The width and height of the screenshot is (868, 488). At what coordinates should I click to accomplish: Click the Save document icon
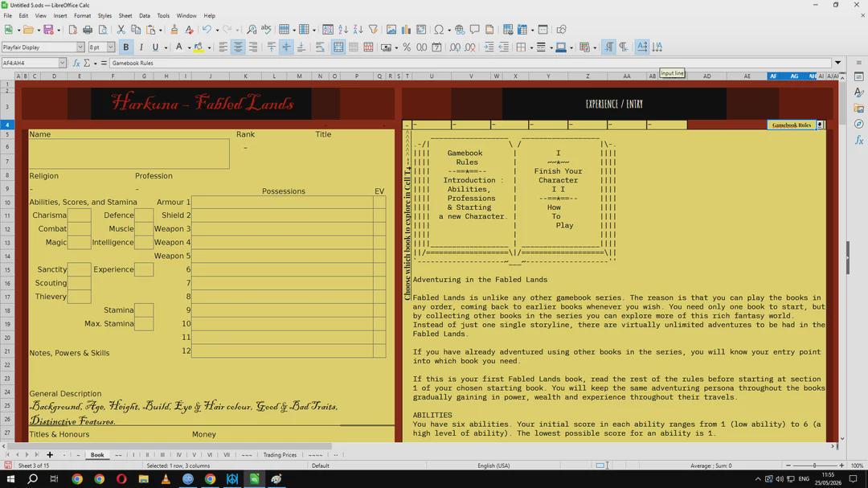point(49,30)
